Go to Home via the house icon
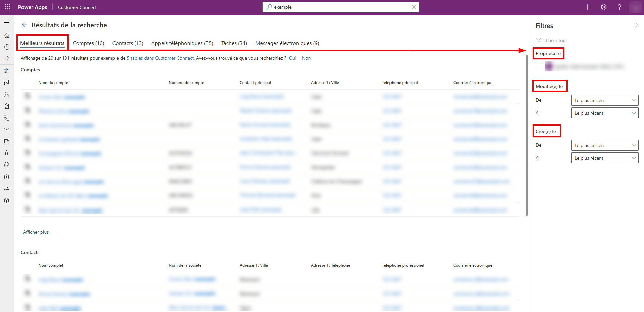Image resolution: width=644 pixels, height=312 pixels. coord(7,36)
